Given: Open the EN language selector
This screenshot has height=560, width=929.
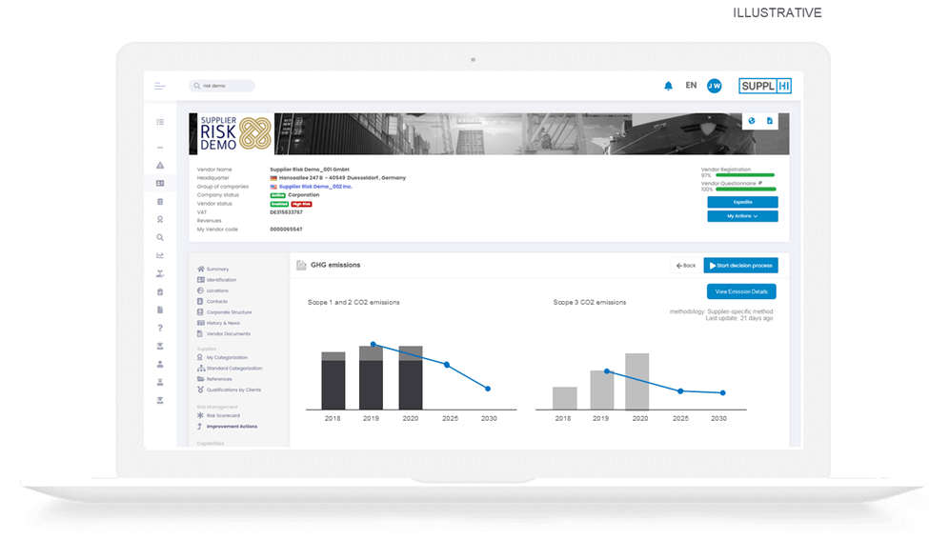Looking at the screenshot, I should point(691,86).
